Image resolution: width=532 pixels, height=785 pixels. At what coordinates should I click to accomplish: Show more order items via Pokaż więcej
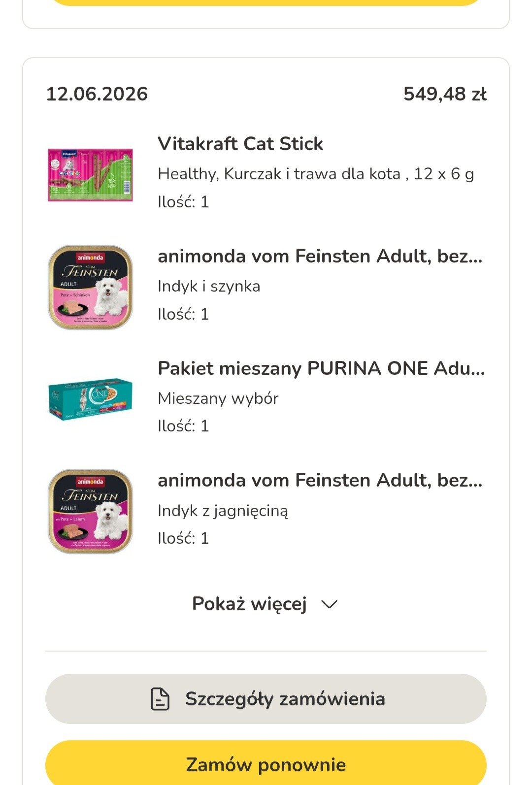(265, 604)
